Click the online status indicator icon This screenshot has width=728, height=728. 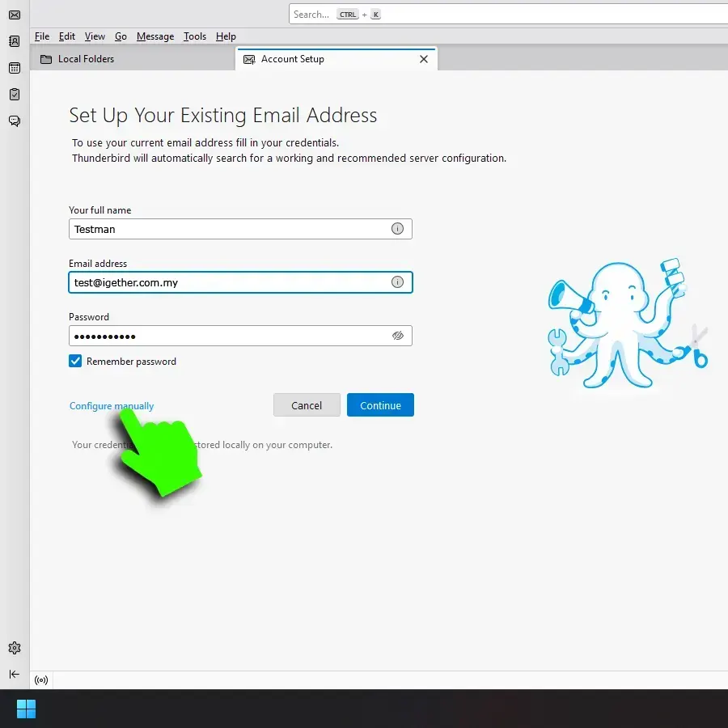coord(41,680)
